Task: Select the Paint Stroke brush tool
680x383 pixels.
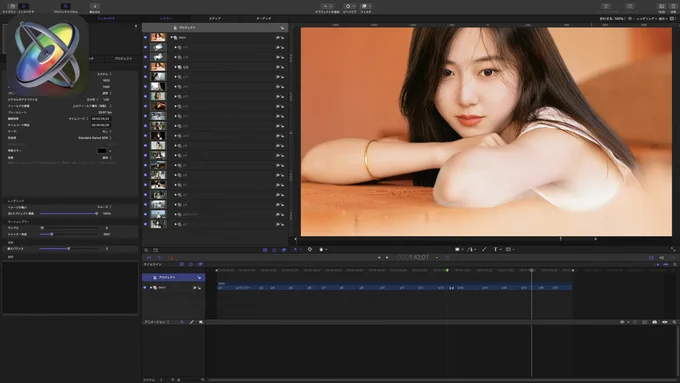Action: point(484,249)
